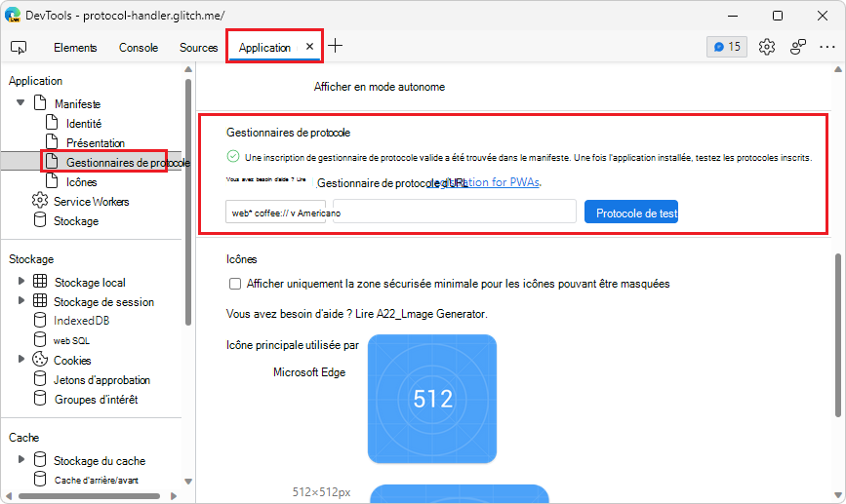Click the Stockage local grid icon
The height and width of the screenshot is (504, 846).
(x=40, y=281)
